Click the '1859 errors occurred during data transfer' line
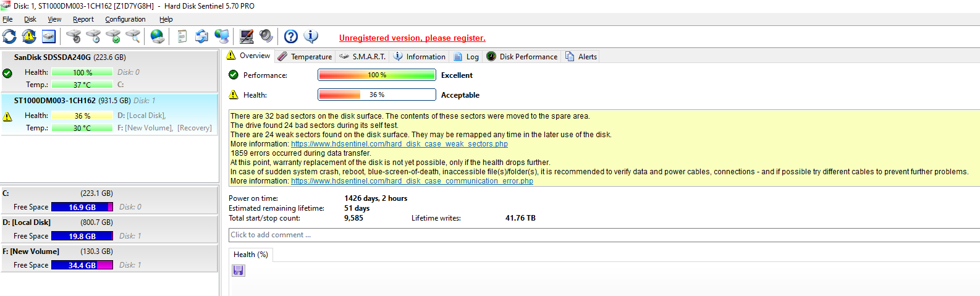 point(301,153)
